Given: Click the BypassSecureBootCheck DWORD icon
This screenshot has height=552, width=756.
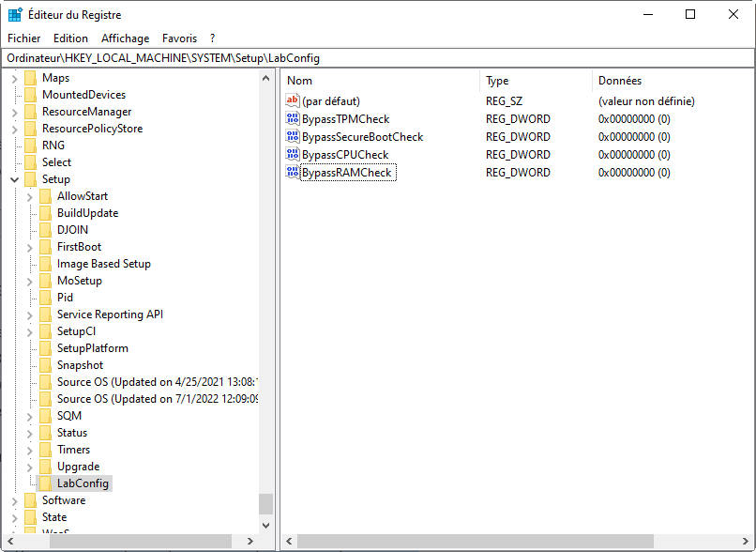Looking at the screenshot, I should click(x=292, y=137).
